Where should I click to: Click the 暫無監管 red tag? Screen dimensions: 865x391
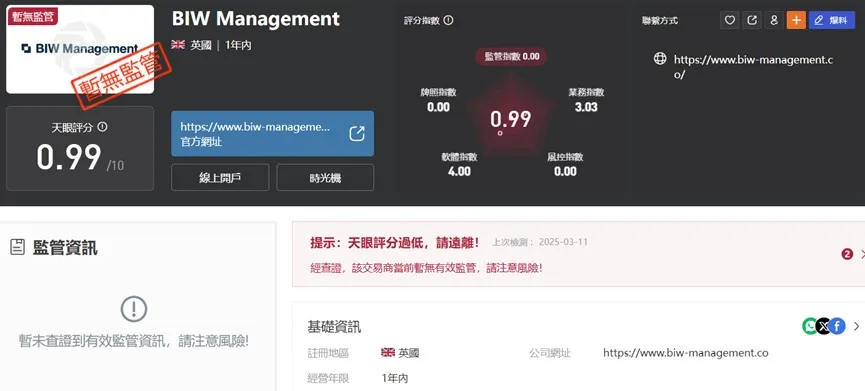(x=33, y=16)
